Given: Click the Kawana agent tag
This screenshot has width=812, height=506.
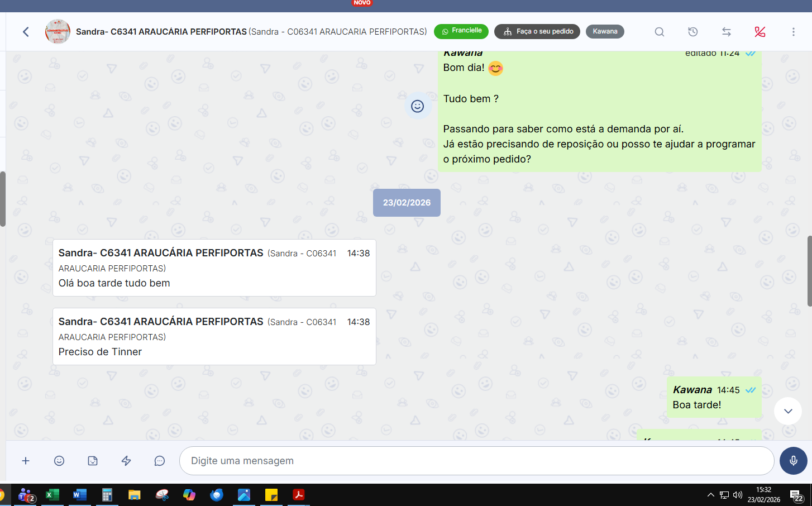Looking at the screenshot, I should [x=605, y=31].
